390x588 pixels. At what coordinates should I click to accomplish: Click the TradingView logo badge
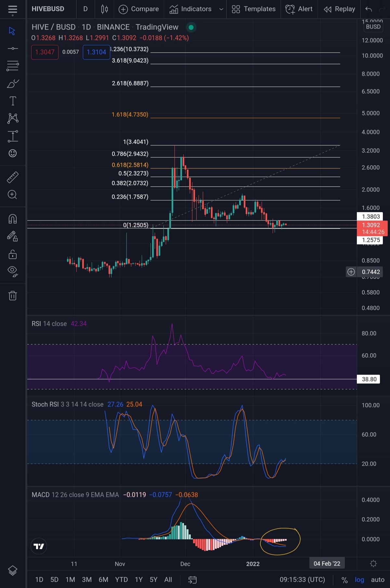tap(39, 546)
